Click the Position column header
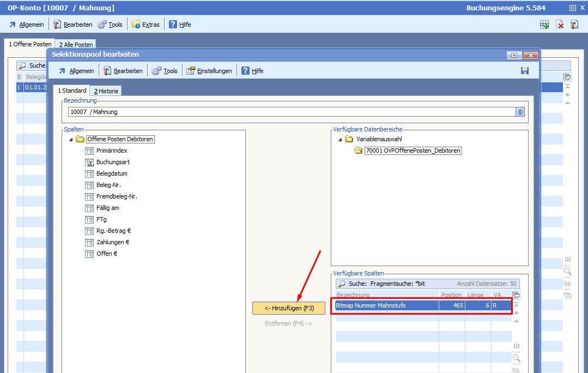Screen dimensions: 588x373 click(451, 295)
